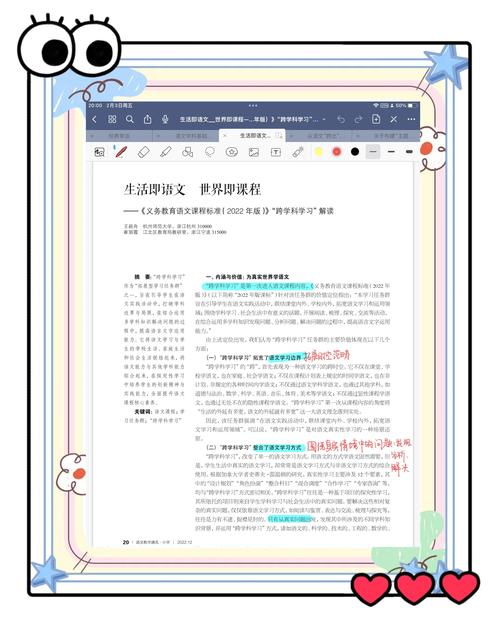Choose the red pen color
500x635 pixels.
click(336, 152)
